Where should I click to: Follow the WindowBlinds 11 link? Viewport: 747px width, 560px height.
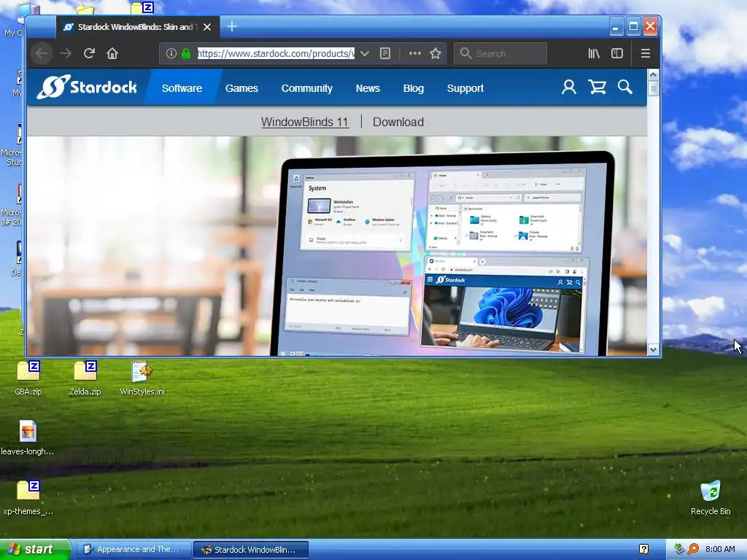tap(305, 122)
